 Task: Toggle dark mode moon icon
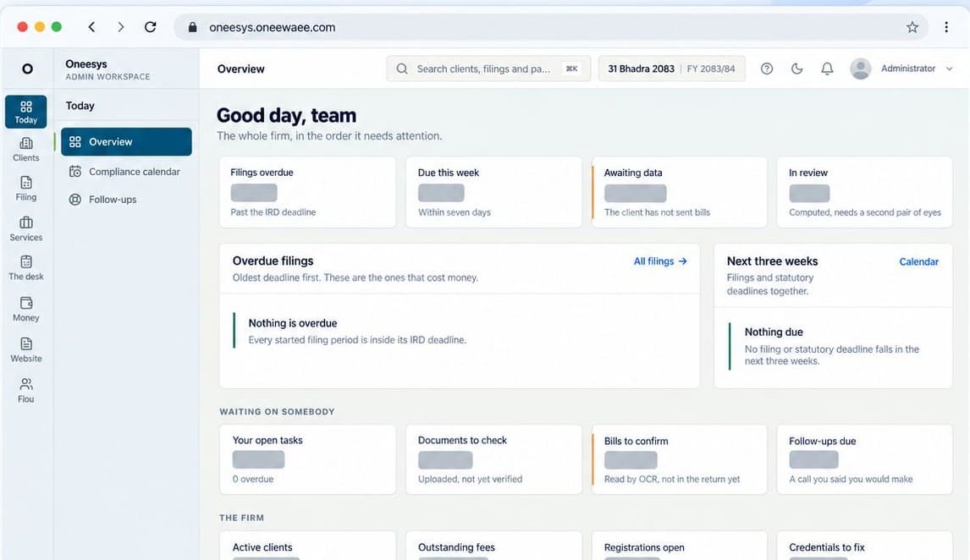click(x=796, y=69)
